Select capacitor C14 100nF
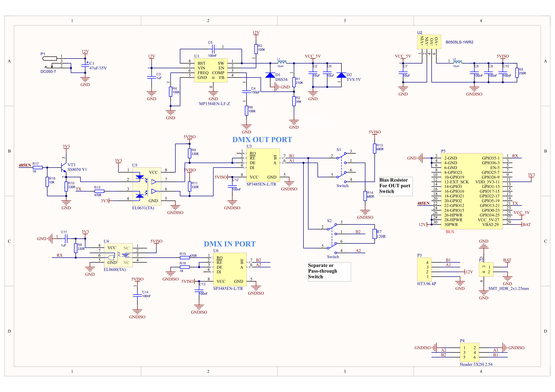This screenshot has height=392, width=555. coord(137,295)
